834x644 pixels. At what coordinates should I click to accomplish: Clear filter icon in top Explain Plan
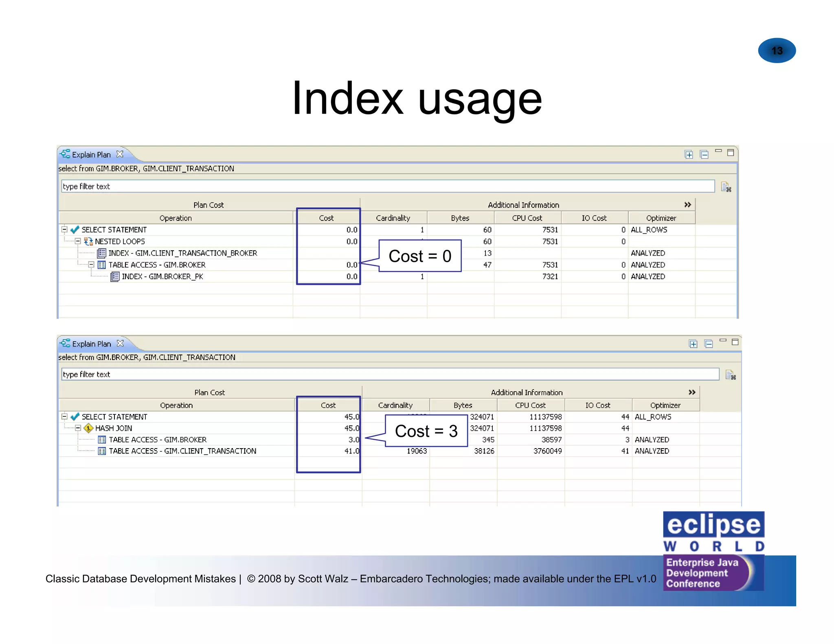click(x=726, y=187)
